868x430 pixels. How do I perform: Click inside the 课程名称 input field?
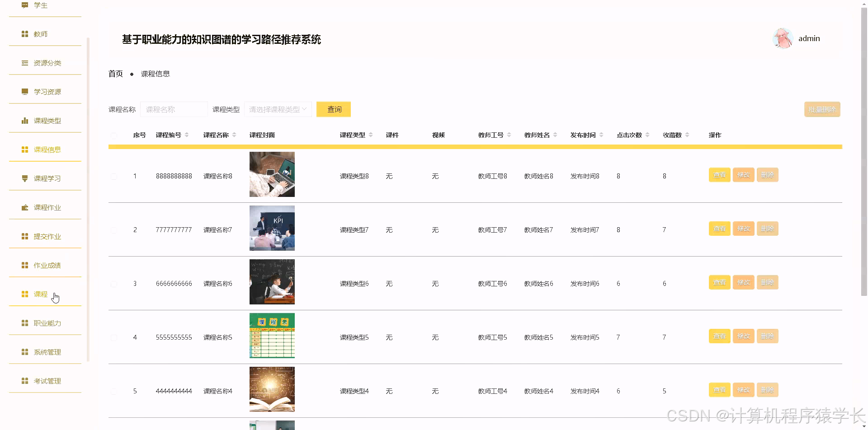(174, 109)
